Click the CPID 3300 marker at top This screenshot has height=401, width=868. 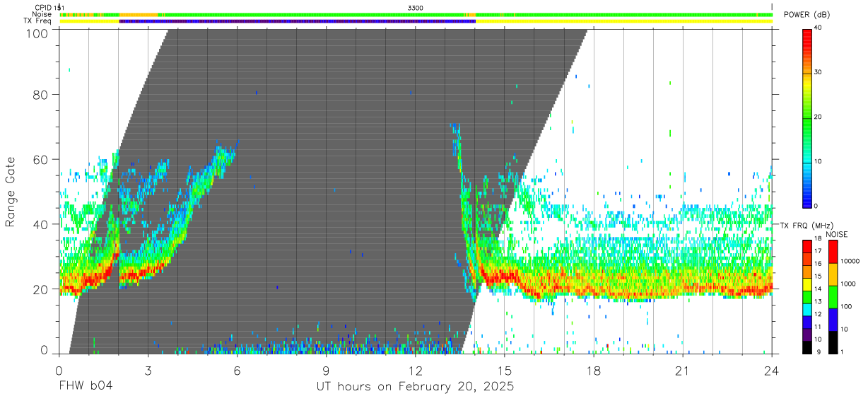point(416,7)
